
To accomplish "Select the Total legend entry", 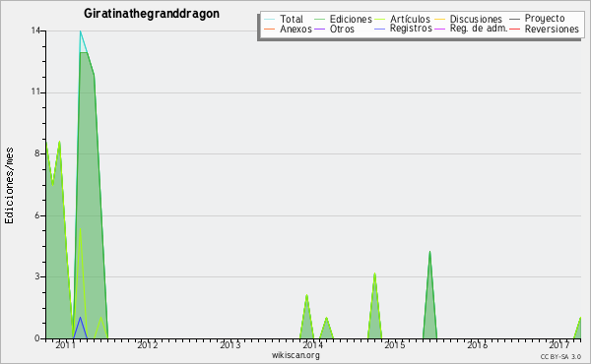I will click(291, 19).
